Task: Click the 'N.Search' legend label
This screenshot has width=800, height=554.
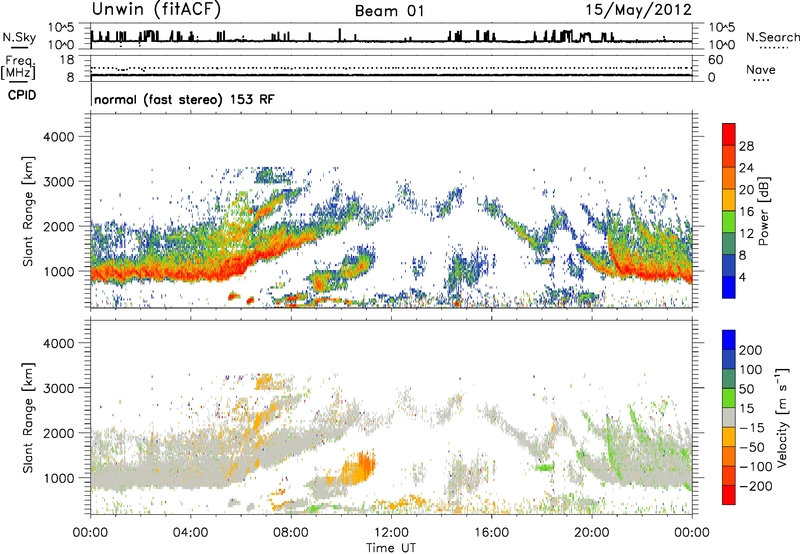Action: tap(773, 37)
